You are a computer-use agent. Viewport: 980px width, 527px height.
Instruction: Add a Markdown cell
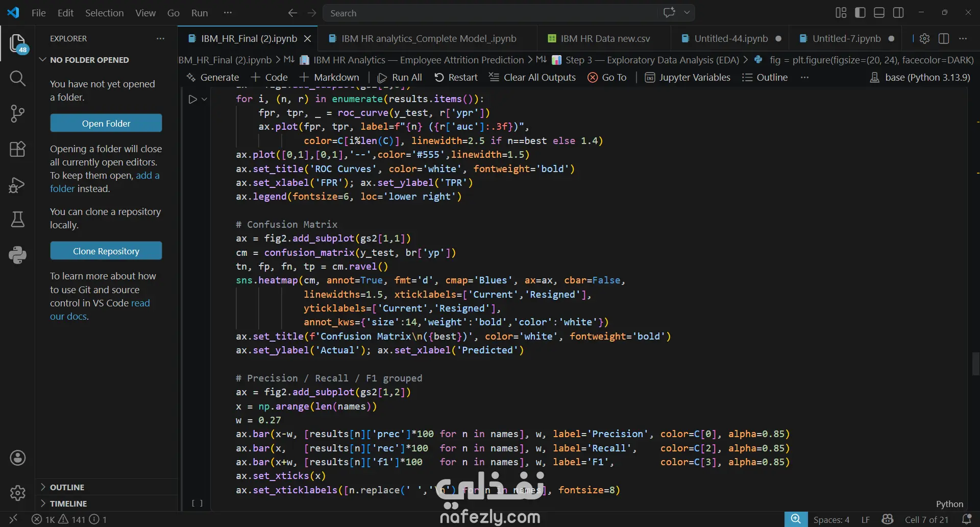[330, 78]
